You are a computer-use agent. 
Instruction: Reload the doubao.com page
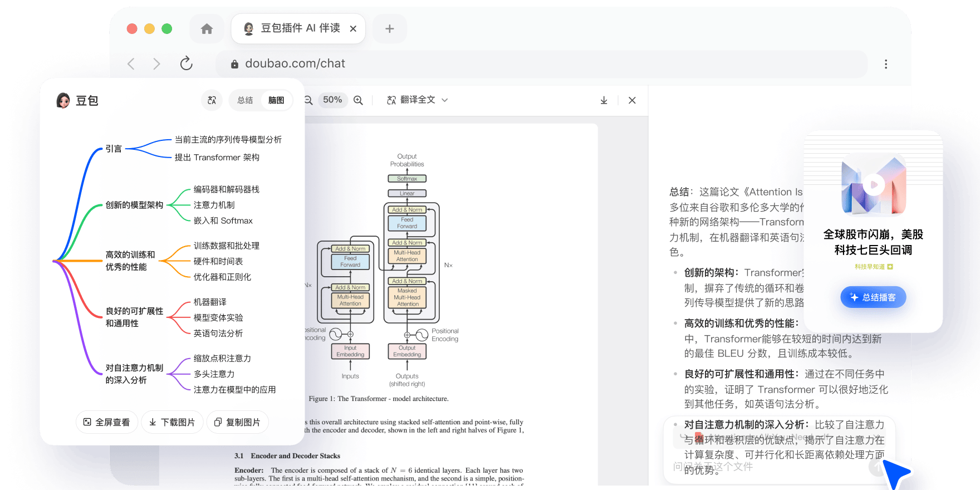[x=186, y=63]
